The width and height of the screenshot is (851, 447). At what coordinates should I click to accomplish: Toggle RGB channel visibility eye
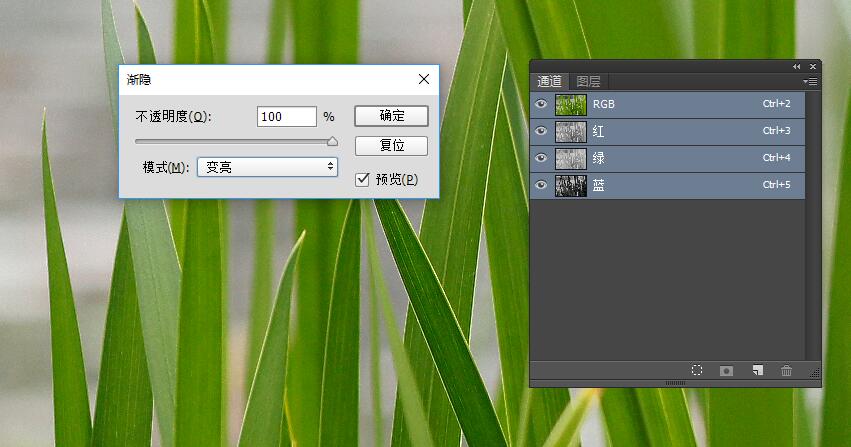click(x=541, y=104)
